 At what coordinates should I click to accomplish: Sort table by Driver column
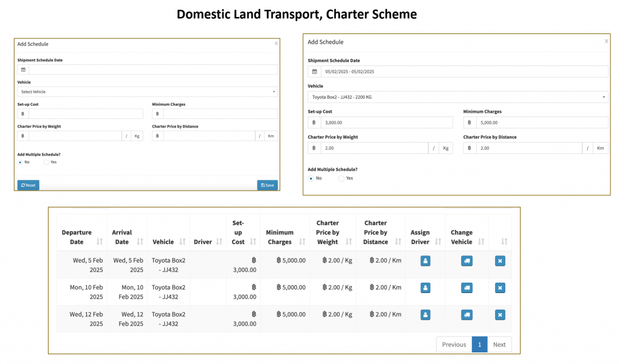pyautogui.click(x=219, y=241)
